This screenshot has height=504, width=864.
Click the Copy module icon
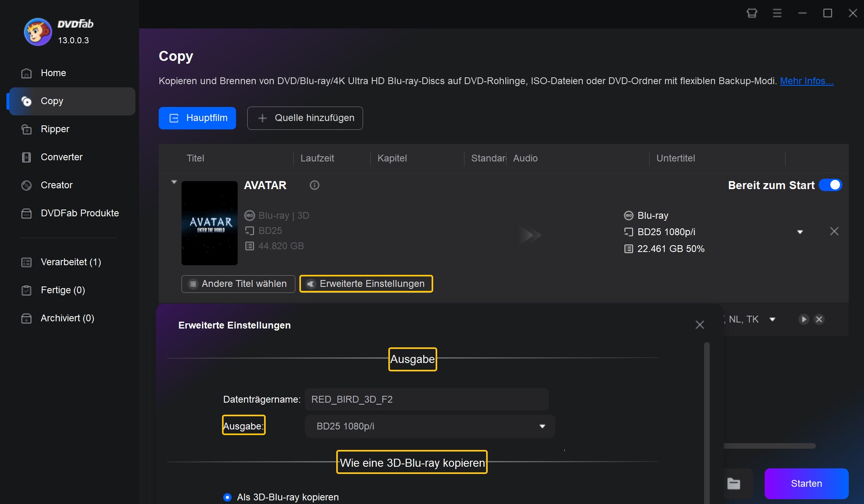(x=26, y=101)
